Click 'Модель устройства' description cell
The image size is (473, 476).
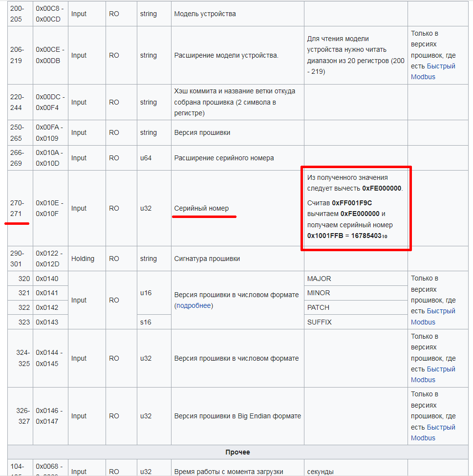point(205,14)
